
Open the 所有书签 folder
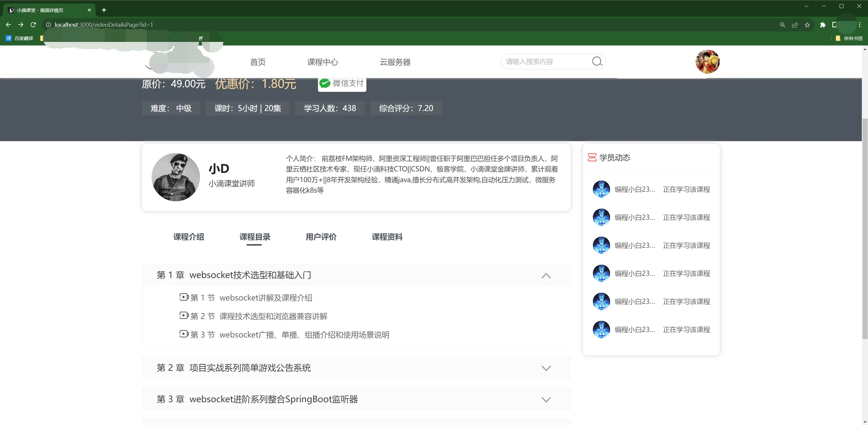click(x=849, y=38)
